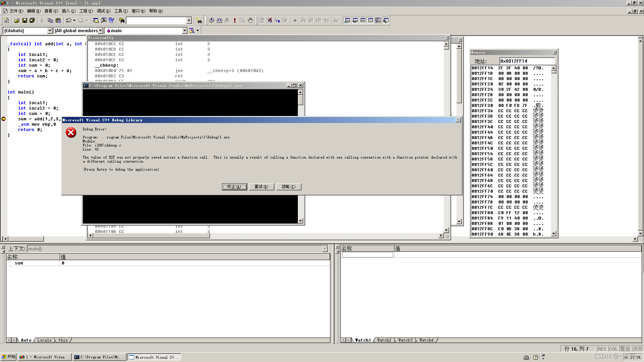Show the Output window icon
The image size is (644, 362).
[x=104, y=21]
